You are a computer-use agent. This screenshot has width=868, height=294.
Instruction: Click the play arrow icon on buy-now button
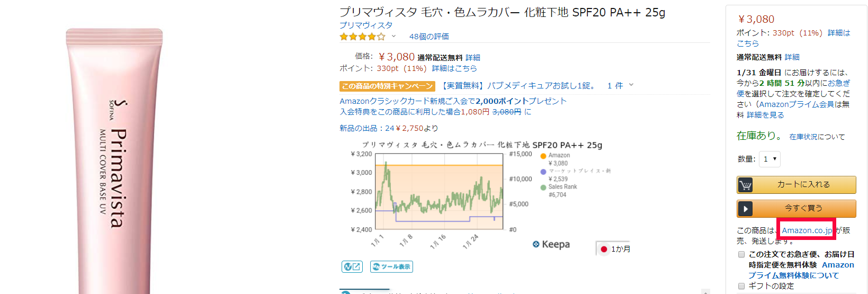coord(746,209)
